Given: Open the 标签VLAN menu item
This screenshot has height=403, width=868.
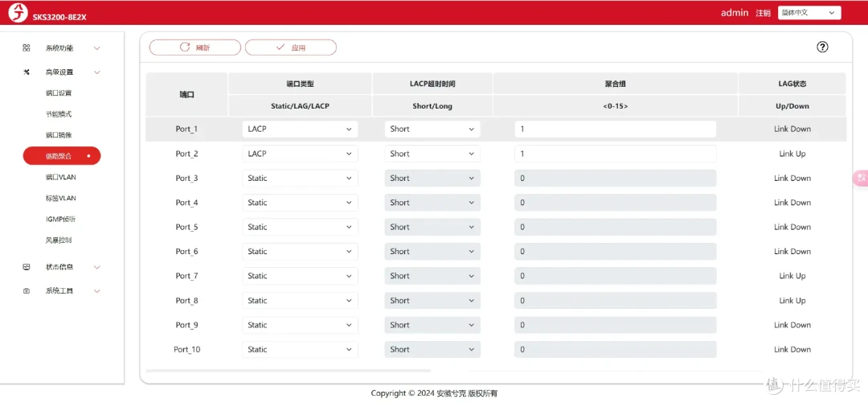Looking at the screenshot, I should (61, 198).
